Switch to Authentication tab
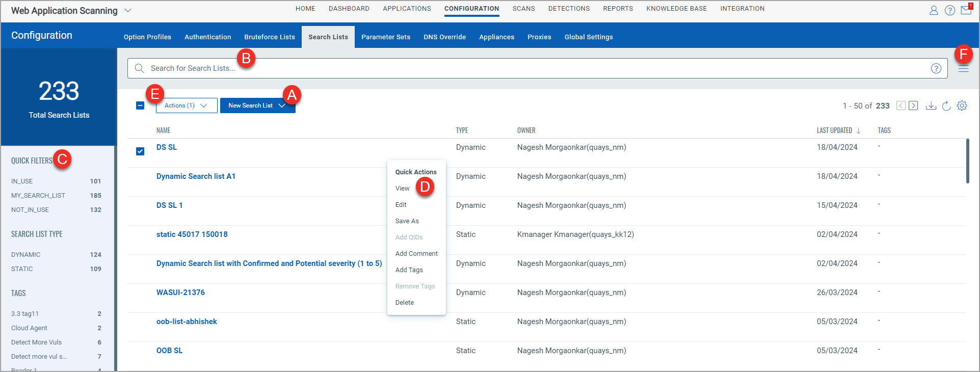 (208, 37)
